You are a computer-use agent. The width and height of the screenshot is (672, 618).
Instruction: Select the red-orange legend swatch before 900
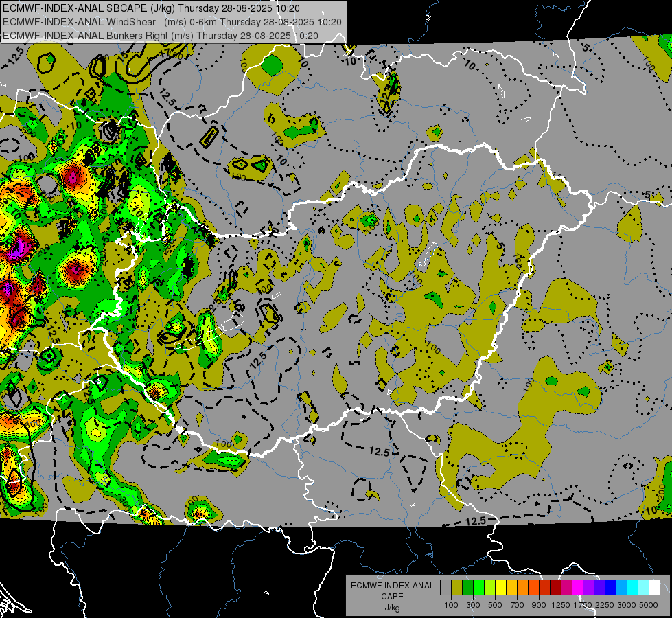[x=533, y=587]
